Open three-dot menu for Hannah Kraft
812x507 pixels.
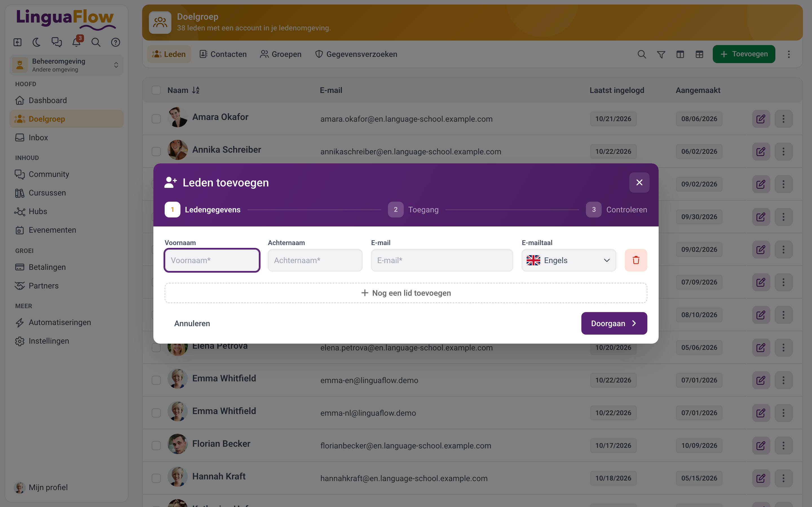tap(784, 478)
